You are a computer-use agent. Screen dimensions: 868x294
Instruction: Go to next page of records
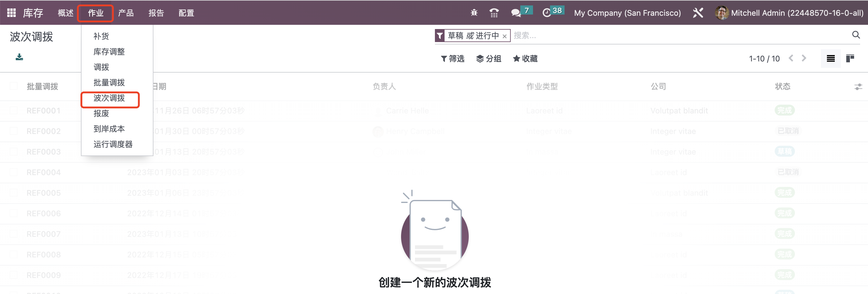coord(804,58)
